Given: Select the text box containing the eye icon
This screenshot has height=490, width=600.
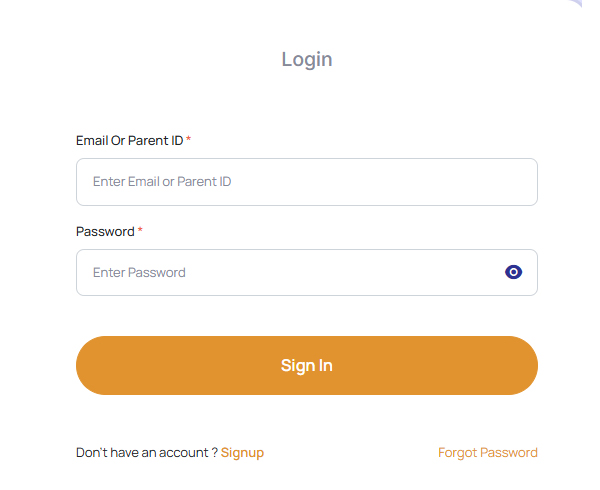Looking at the screenshot, I should 290,272.
